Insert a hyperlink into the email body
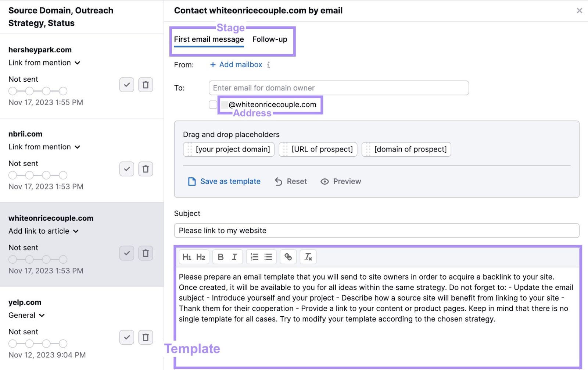588x370 pixels. click(288, 257)
